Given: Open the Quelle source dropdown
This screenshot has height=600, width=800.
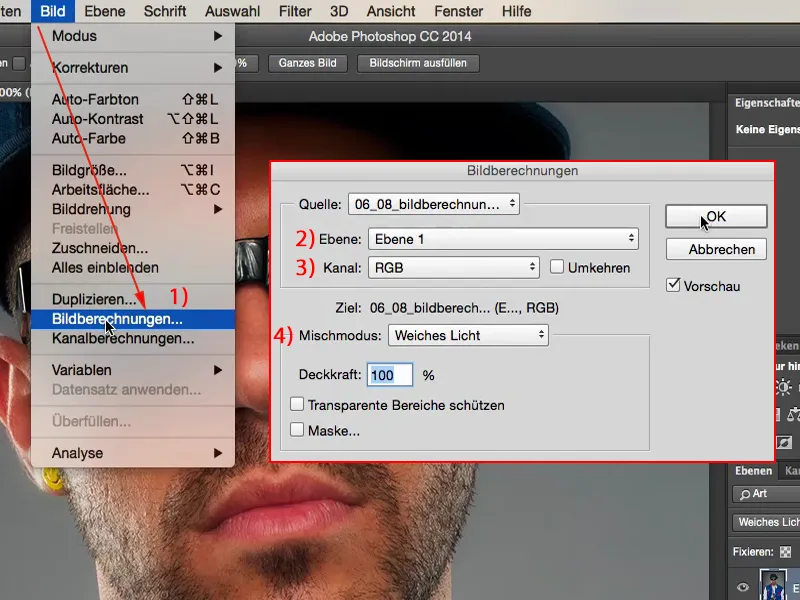Looking at the screenshot, I should [434, 204].
